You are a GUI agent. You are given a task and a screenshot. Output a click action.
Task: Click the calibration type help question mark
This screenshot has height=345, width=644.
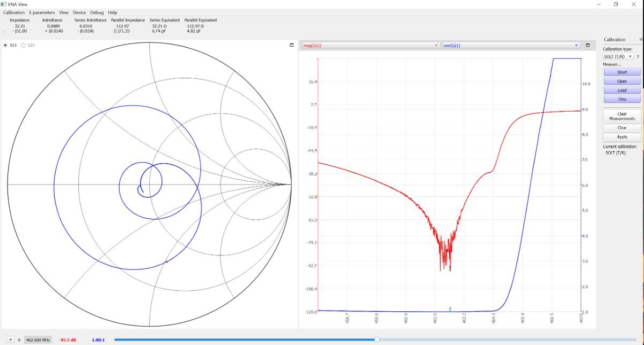pos(638,56)
